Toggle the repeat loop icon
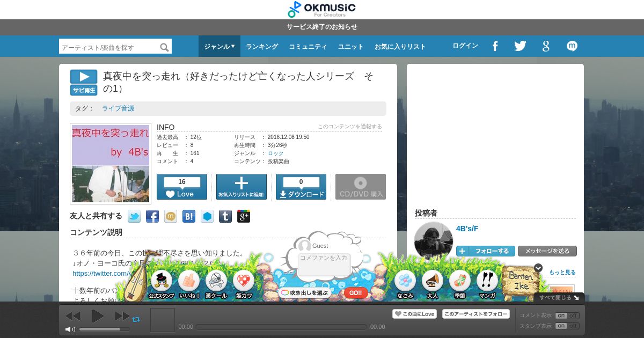644x338 pixels. [x=136, y=319]
